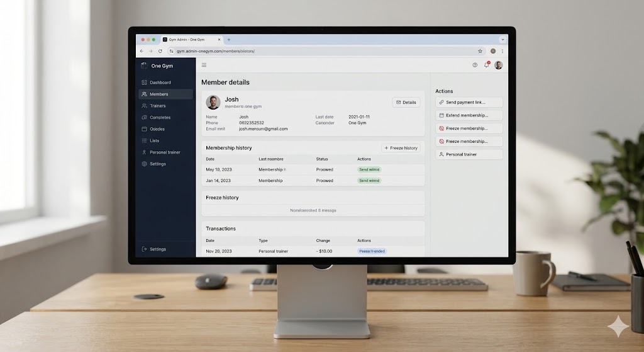
Task: Click Personal trainer action button
Action: (469, 154)
